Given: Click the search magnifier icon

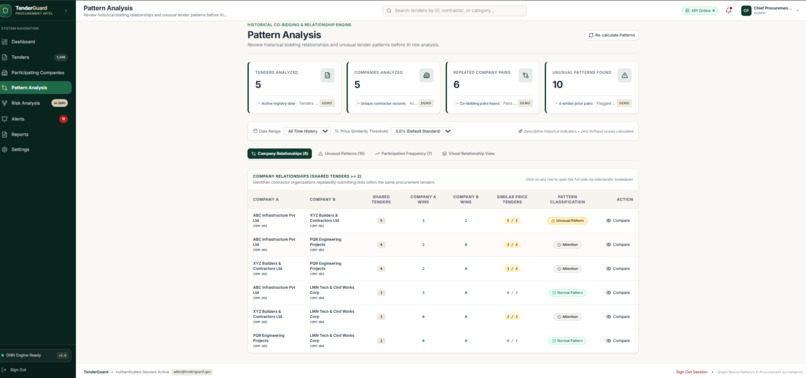Looking at the screenshot, I should pos(389,10).
